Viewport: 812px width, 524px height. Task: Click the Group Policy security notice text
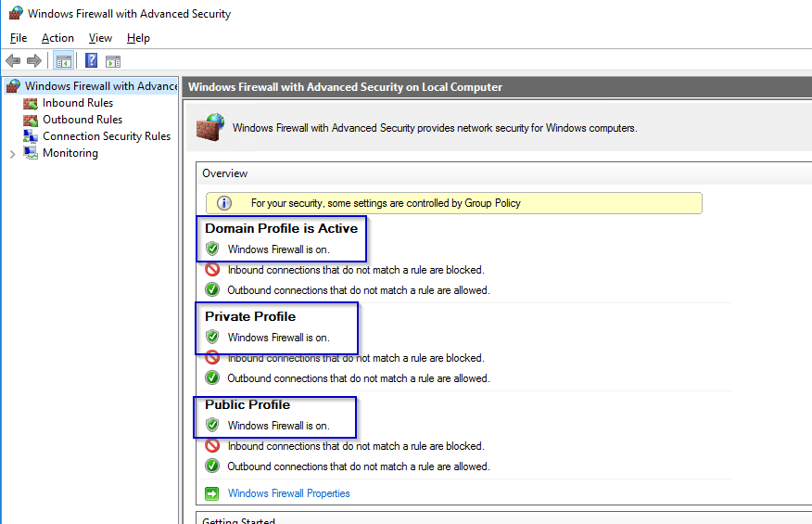[386, 203]
